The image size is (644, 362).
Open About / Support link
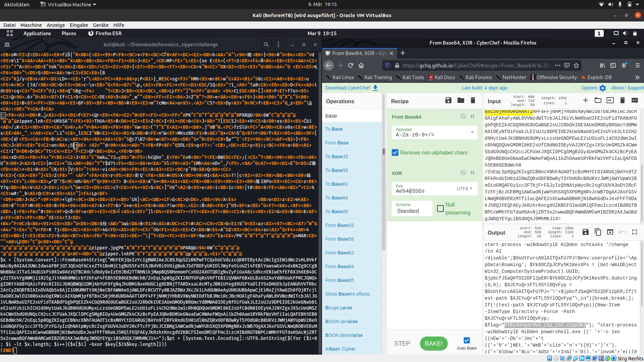627,88
